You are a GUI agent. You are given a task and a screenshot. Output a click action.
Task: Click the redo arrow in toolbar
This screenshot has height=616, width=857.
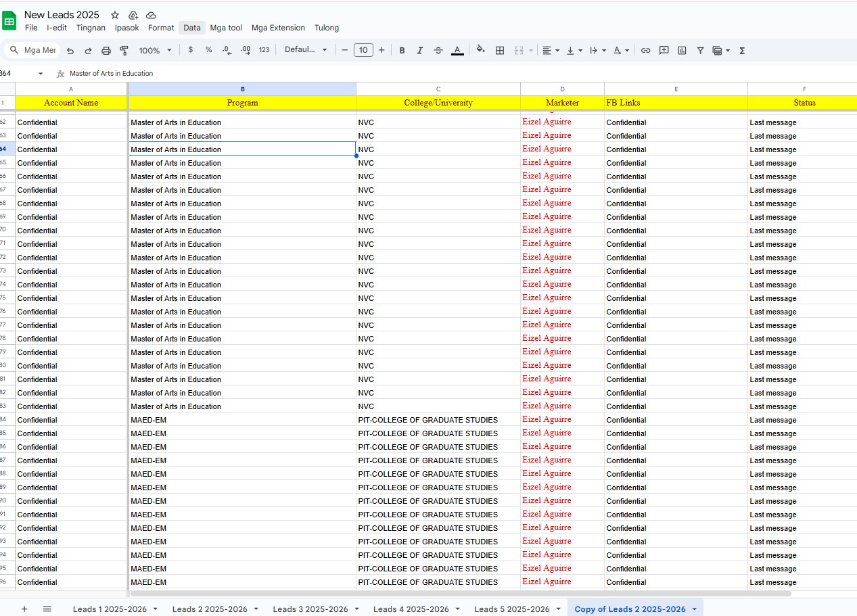coord(88,51)
